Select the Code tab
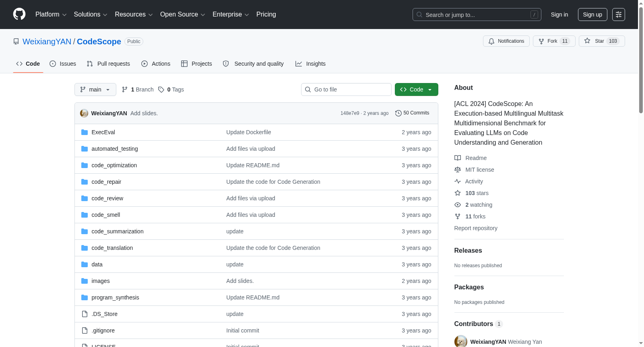This screenshot has height=347, width=644. click(x=28, y=64)
